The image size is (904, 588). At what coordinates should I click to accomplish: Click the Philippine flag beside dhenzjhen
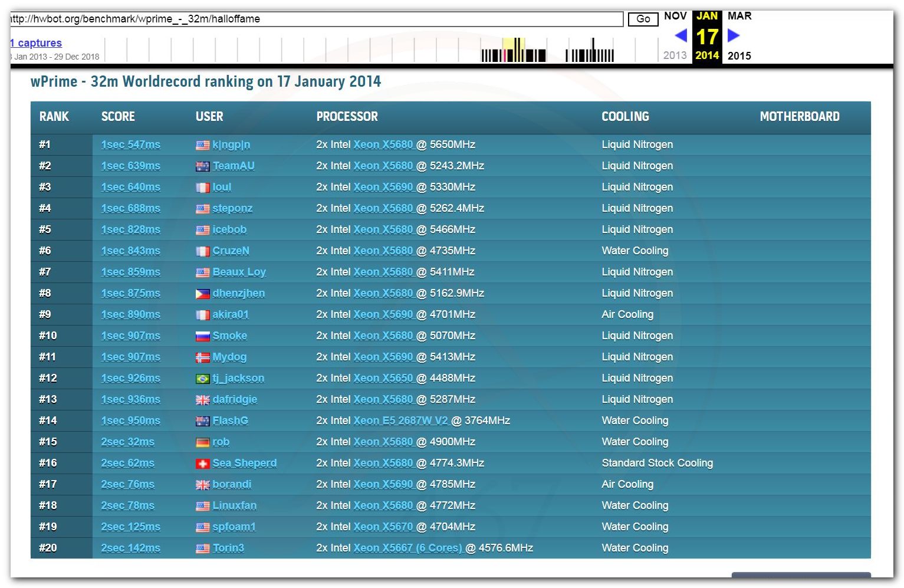[202, 294]
